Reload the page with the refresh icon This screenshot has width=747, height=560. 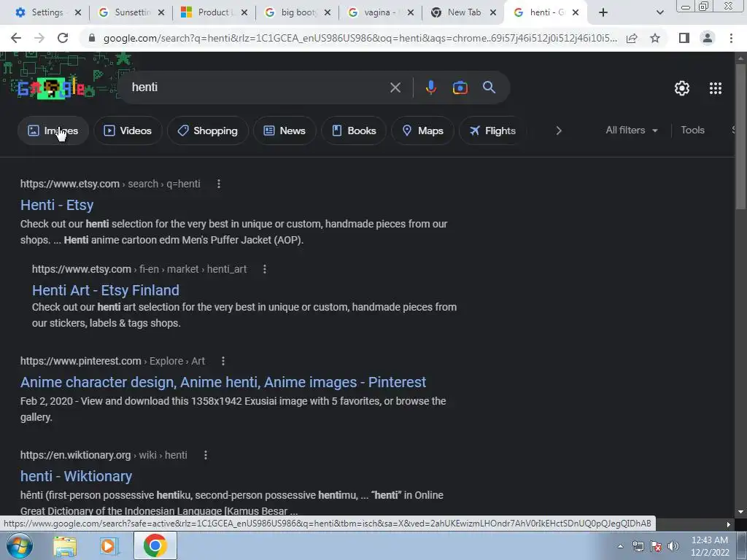(x=63, y=38)
